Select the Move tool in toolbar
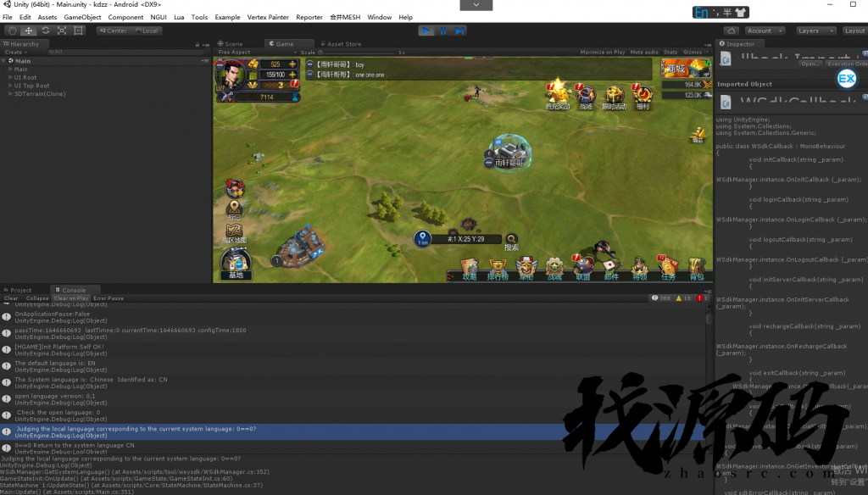Image resolution: width=868 pixels, height=495 pixels. point(29,31)
